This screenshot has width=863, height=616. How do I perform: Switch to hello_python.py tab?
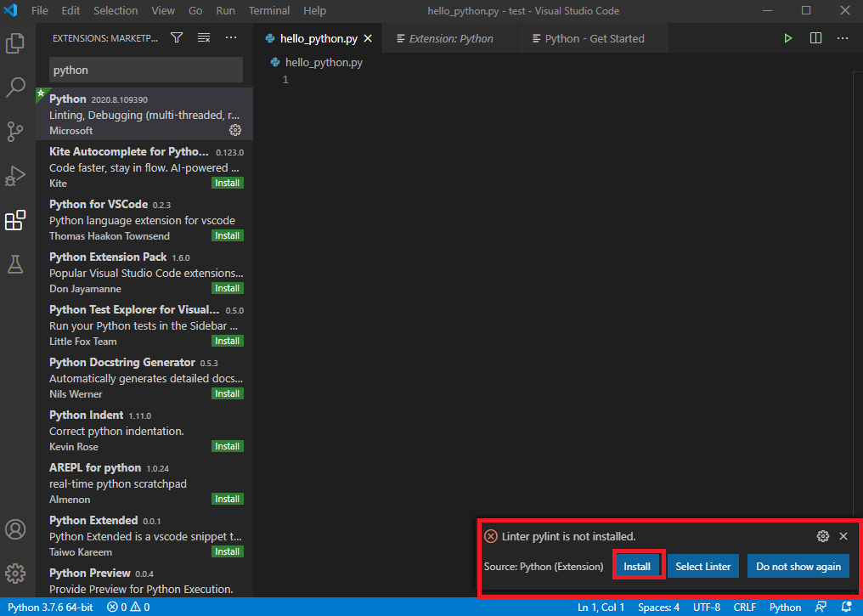[319, 38]
